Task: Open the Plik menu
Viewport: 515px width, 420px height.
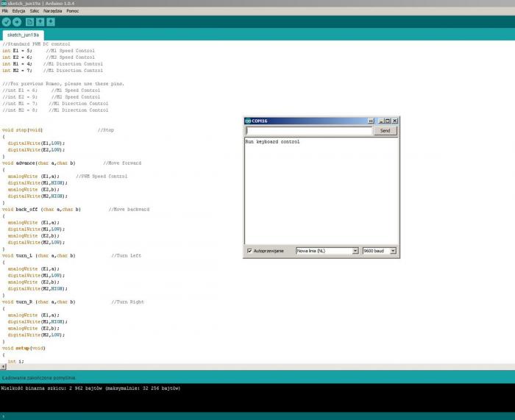Action: [5, 12]
